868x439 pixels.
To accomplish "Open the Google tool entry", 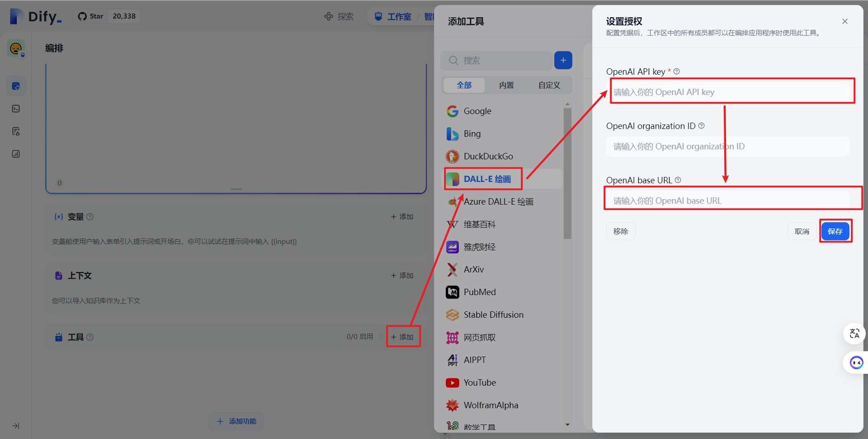I will pyautogui.click(x=502, y=111).
